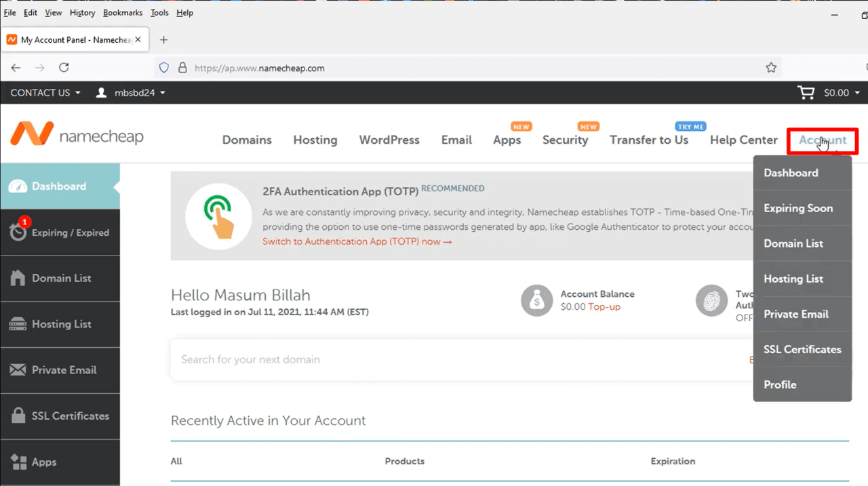This screenshot has width=868, height=486.
Task: Click the Hello Masum Billah greeting
Action: [x=241, y=296]
